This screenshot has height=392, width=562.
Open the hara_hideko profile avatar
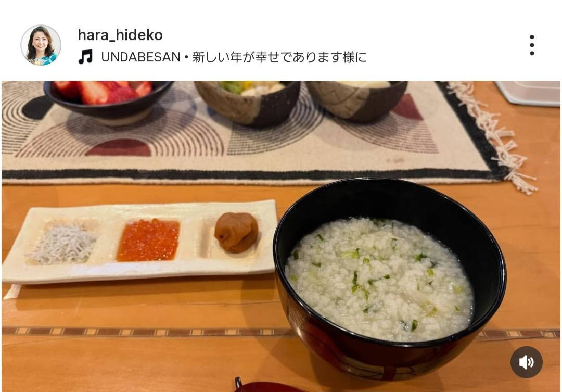pyautogui.click(x=41, y=45)
